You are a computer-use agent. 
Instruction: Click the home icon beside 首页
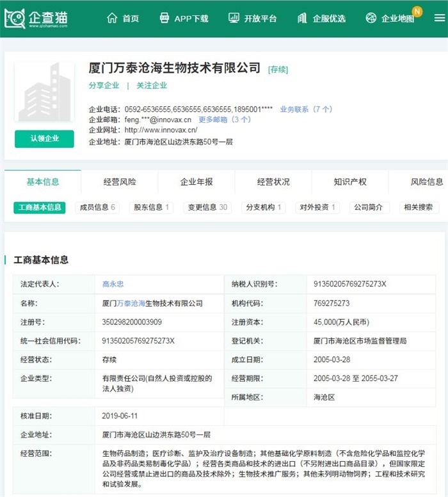point(112,18)
